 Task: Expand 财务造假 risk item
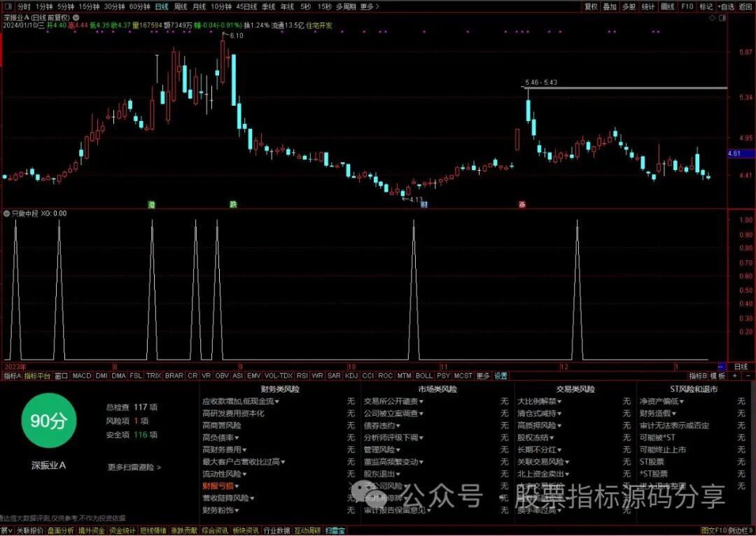657,413
